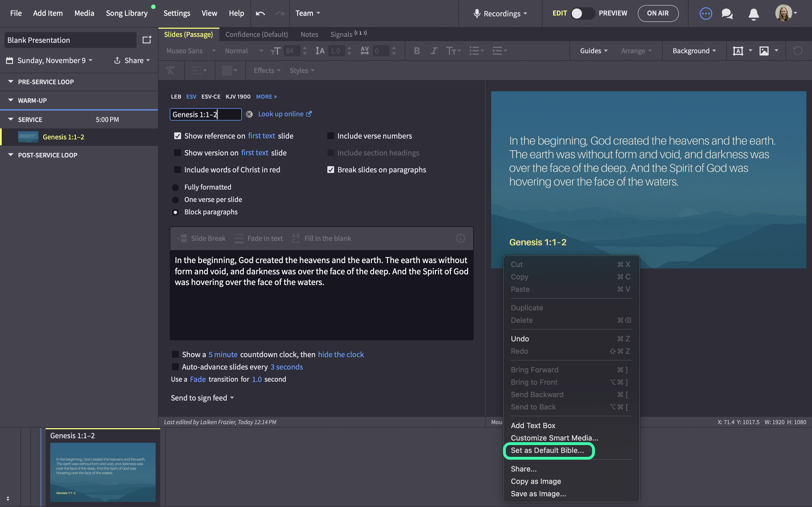Toggle the Edit/Preview switch
Image resolution: width=812 pixels, height=507 pixels.
tap(582, 14)
